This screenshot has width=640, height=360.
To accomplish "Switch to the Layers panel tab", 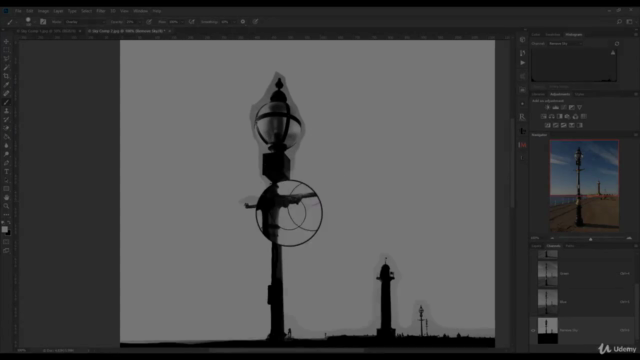I will (536, 246).
